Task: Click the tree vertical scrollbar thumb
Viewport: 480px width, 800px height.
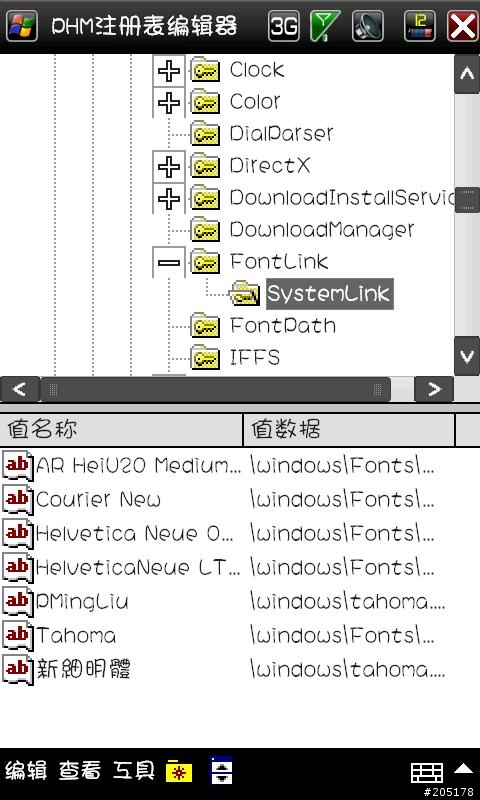Action: tap(467, 200)
